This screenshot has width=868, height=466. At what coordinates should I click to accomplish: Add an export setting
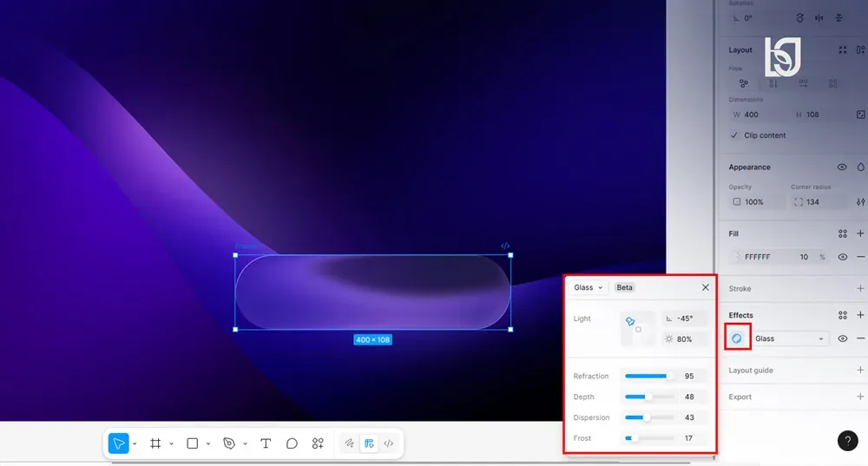[x=860, y=397]
